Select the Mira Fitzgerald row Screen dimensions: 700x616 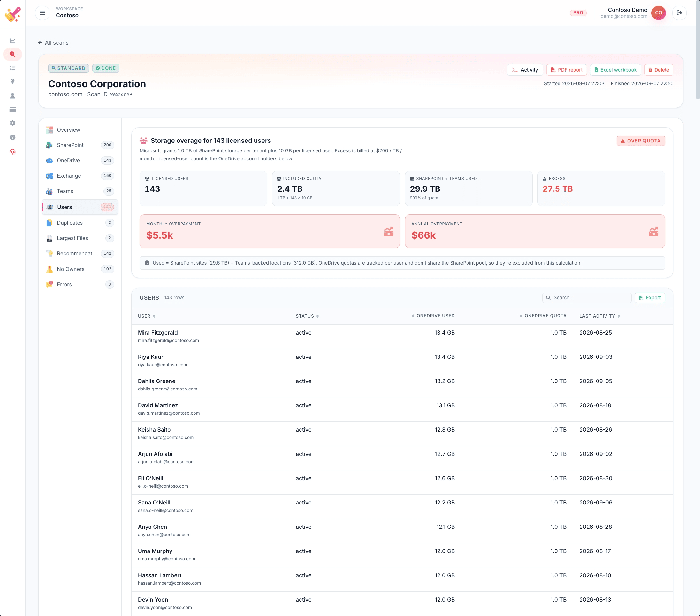pyautogui.click(x=402, y=336)
